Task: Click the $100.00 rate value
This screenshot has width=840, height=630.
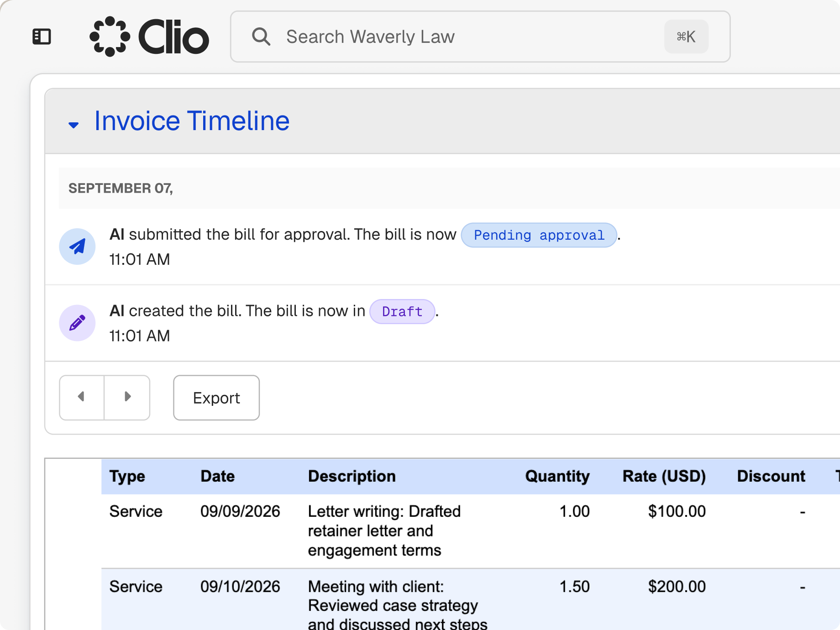Action: (677, 511)
